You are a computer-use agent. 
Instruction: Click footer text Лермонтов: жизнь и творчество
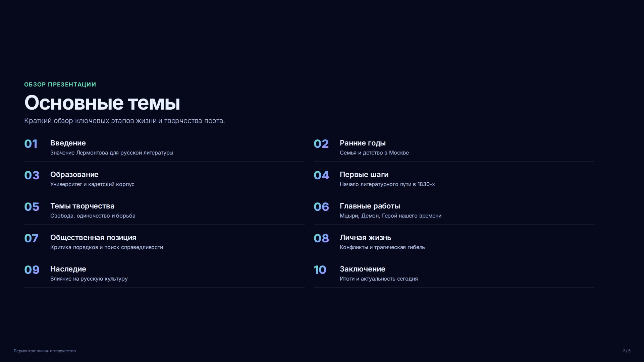[45, 351]
